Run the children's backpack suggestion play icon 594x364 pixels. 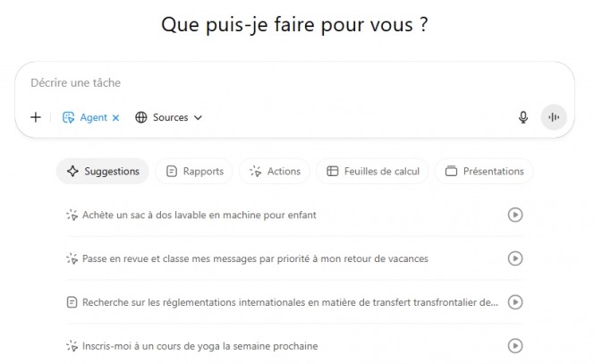[515, 215]
